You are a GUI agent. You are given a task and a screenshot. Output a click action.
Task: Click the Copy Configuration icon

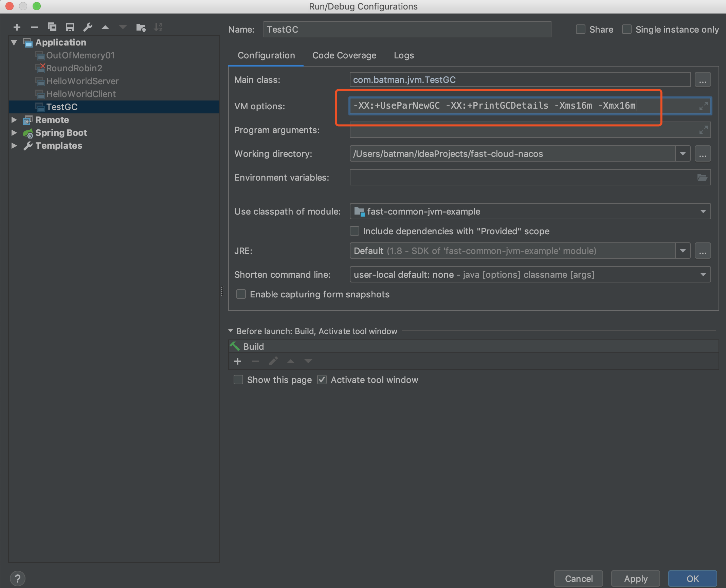coord(52,27)
